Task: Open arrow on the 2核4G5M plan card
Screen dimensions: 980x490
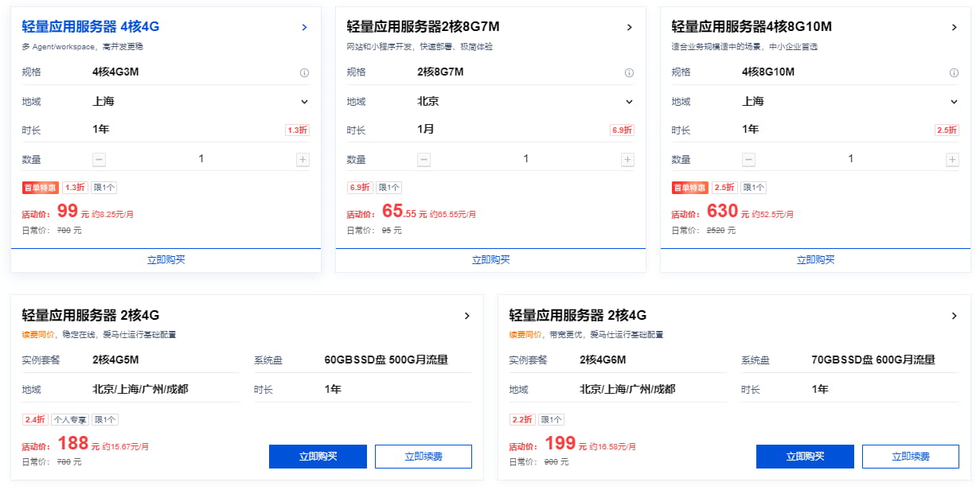Action: click(467, 316)
